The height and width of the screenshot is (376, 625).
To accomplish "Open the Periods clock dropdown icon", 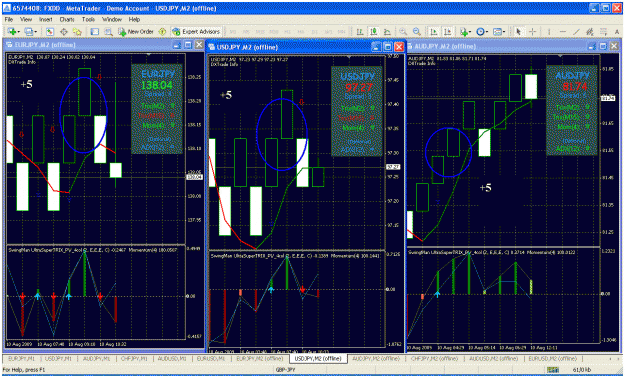I will click(480, 31).
